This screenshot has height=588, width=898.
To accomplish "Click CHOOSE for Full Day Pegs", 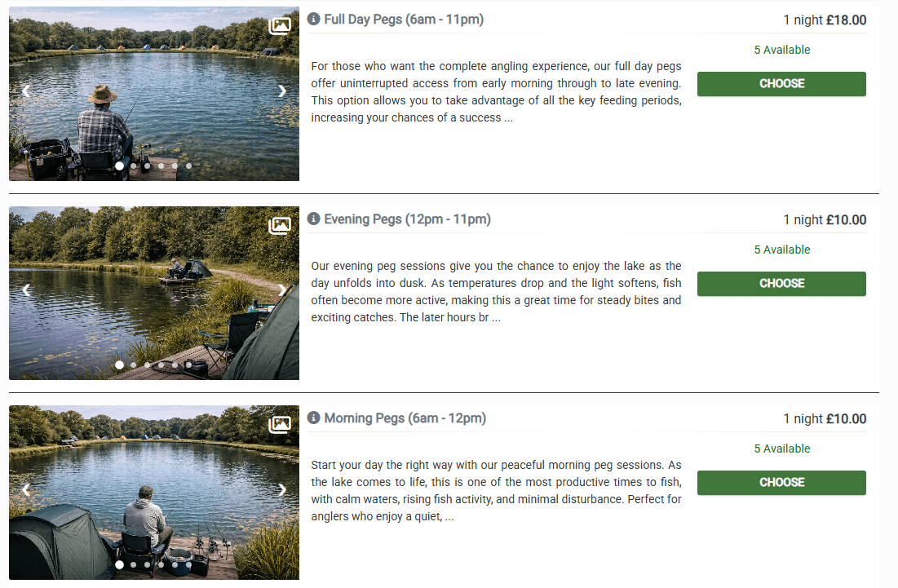I will click(x=781, y=83).
